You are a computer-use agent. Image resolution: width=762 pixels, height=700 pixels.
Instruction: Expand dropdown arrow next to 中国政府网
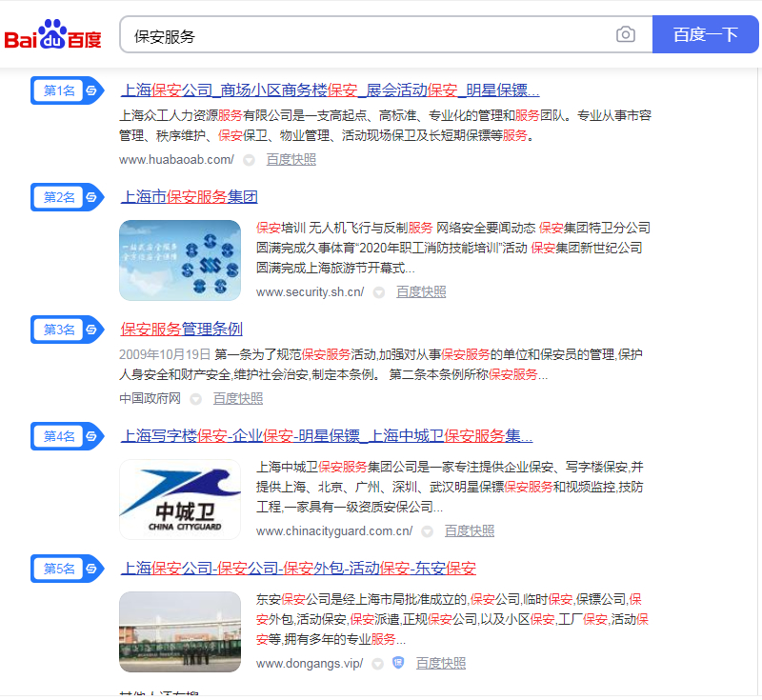[196, 400]
